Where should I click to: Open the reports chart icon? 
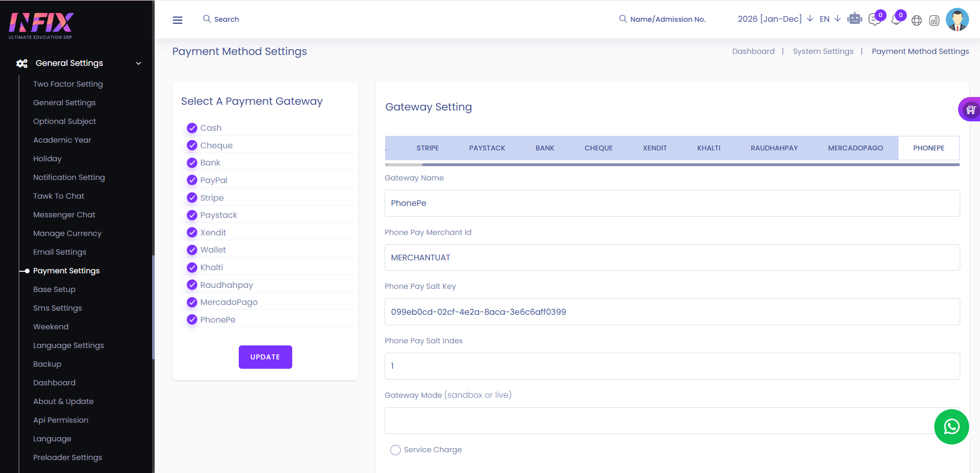pos(934,20)
